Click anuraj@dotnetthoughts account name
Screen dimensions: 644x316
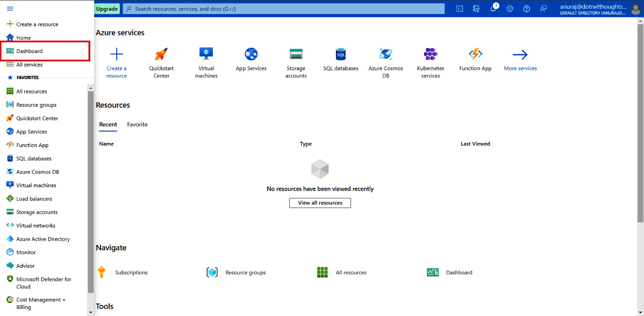coord(593,7)
